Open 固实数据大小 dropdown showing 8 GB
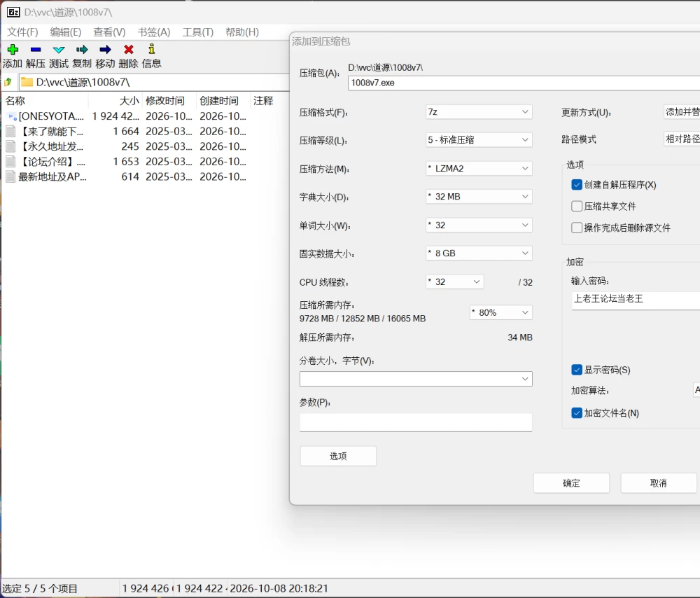 (x=479, y=253)
